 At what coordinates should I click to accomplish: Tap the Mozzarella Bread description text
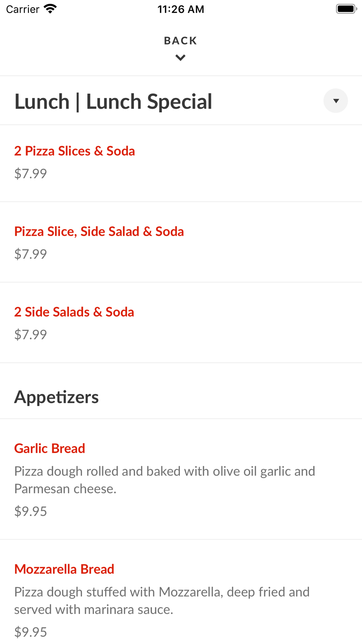coord(162,601)
